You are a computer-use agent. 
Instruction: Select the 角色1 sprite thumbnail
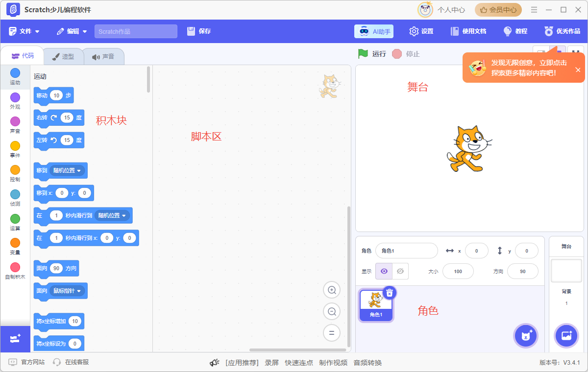[376, 305]
